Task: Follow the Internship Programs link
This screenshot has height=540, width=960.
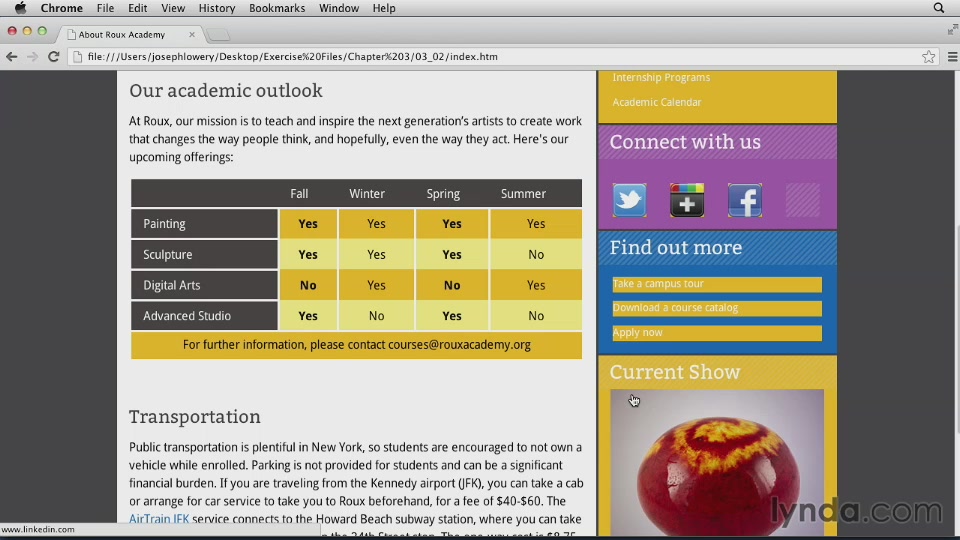Action: pos(661,77)
